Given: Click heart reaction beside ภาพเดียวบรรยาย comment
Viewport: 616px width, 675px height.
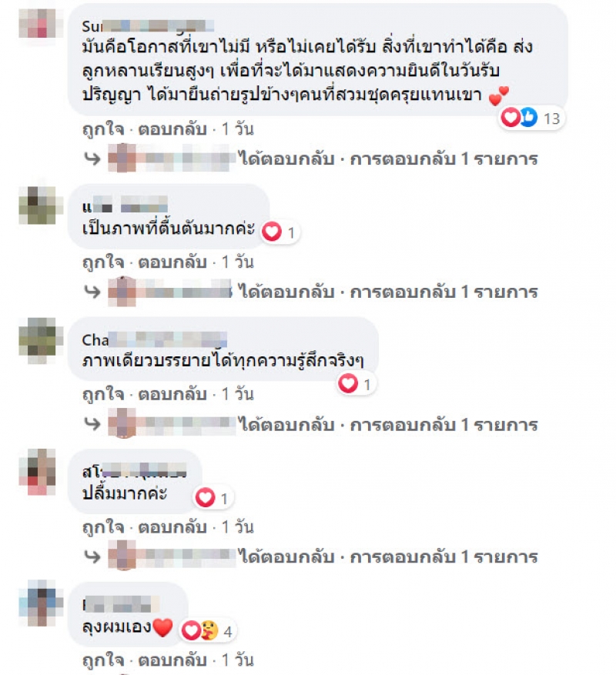Looking at the screenshot, I should [348, 383].
